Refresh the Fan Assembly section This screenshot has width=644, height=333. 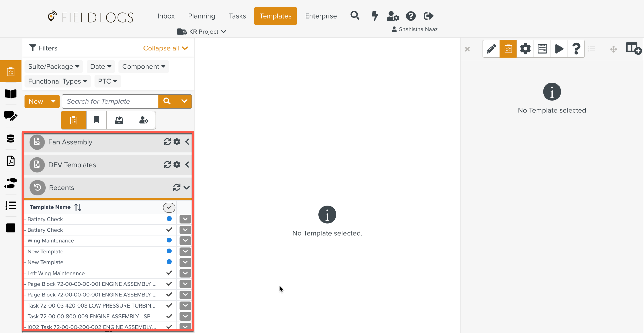point(167,142)
